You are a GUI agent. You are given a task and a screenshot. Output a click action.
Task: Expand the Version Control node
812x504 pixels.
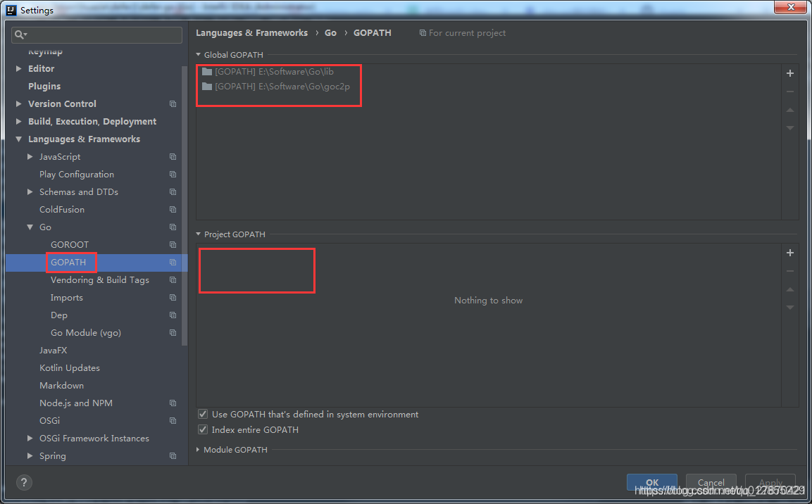point(18,103)
